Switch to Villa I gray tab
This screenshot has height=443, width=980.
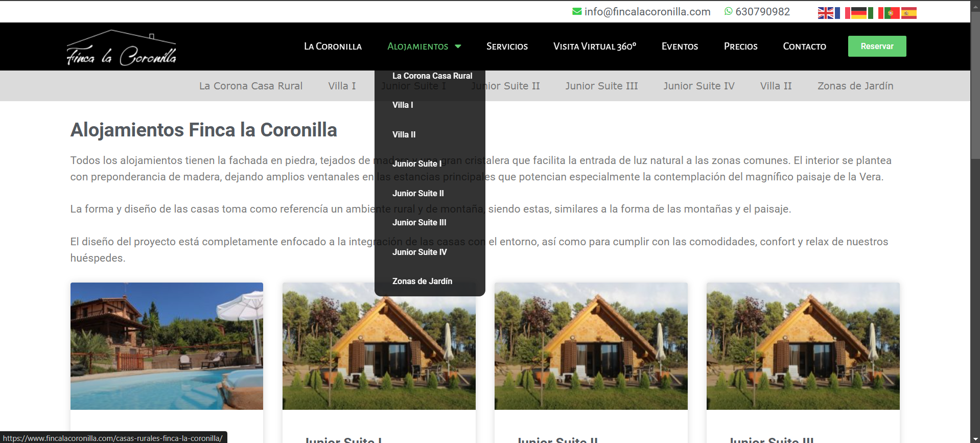pyautogui.click(x=342, y=86)
